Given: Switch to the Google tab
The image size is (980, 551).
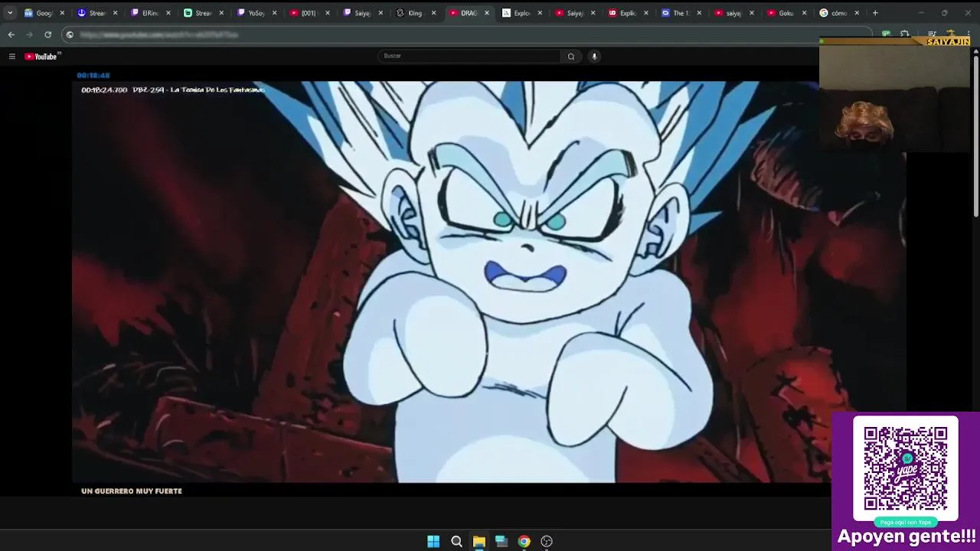Looking at the screenshot, I should click(x=44, y=13).
